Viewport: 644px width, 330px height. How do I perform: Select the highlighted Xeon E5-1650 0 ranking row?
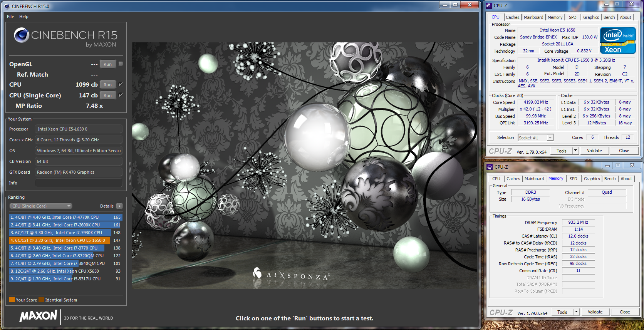pos(65,240)
